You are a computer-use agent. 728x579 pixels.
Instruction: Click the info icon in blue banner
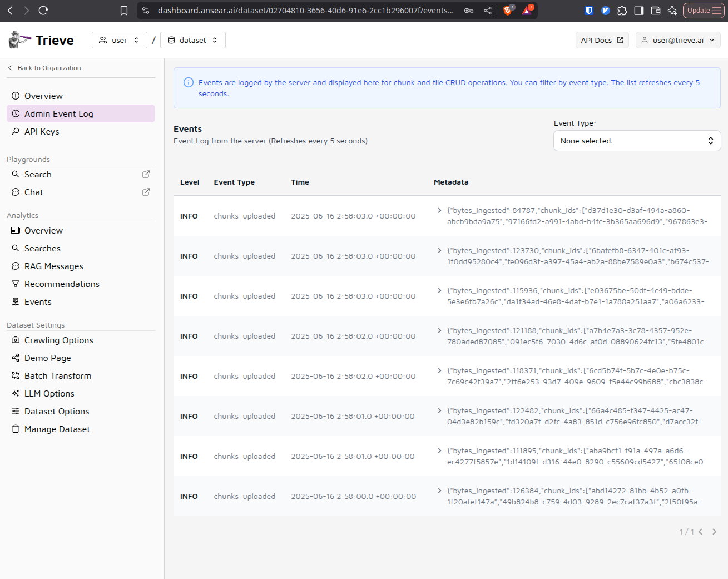coord(189,82)
